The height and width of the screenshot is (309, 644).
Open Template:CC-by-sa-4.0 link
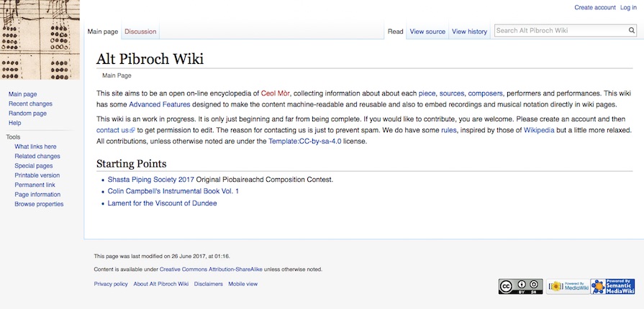pos(305,142)
